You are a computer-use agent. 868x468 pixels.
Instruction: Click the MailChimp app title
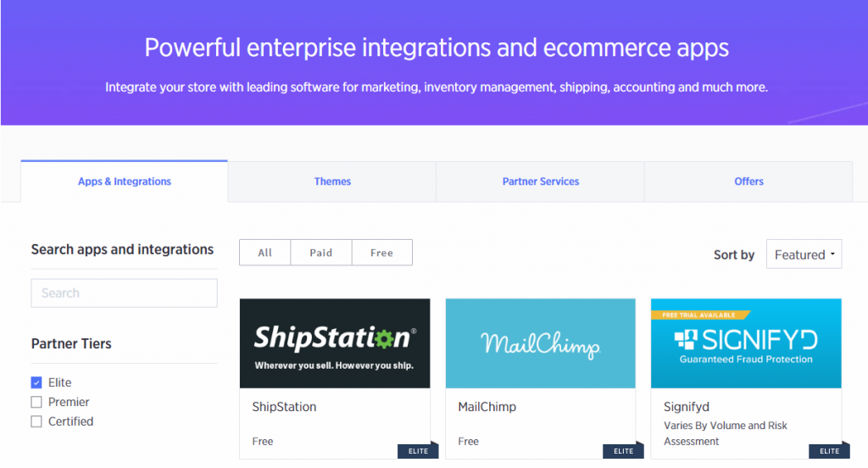click(x=487, y=407)
